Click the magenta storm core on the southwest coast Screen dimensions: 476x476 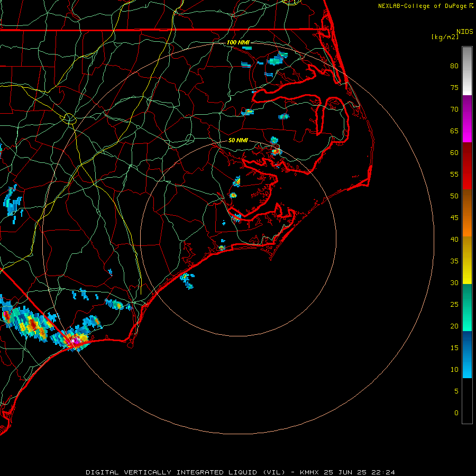tap(75, 340)
